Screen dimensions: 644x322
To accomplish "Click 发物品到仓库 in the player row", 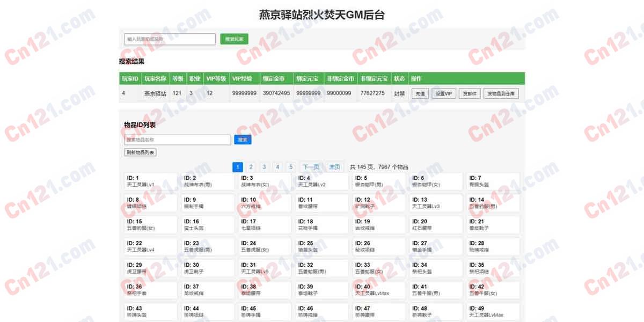I will pyautogui.click(x=501, y=93).
